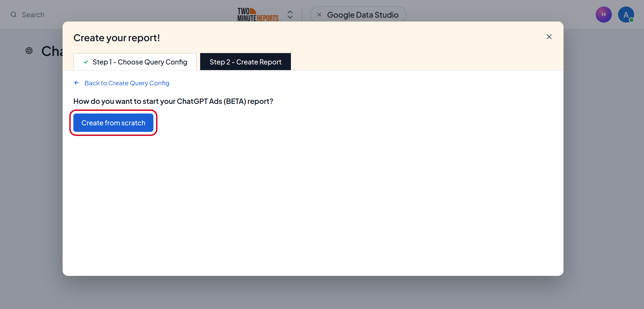Click the back arrow icon
The width and height of the screenshot is (644, 309).
[x=76, y=83]
